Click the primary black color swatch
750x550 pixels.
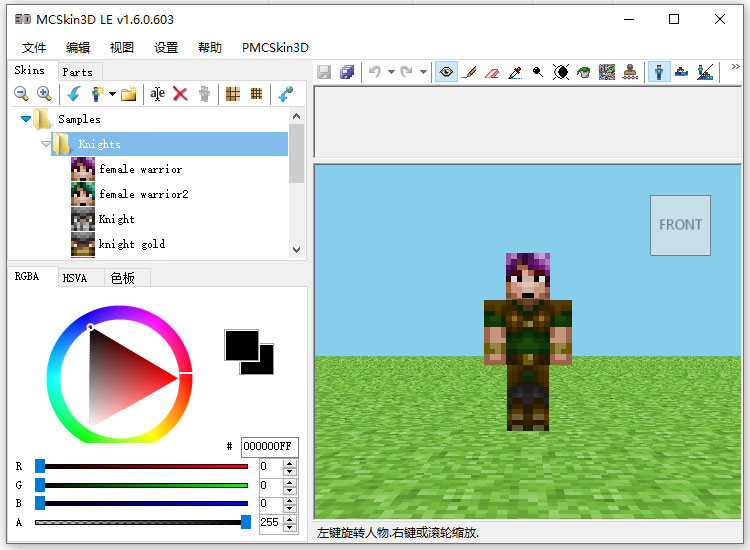coord(242,345)
